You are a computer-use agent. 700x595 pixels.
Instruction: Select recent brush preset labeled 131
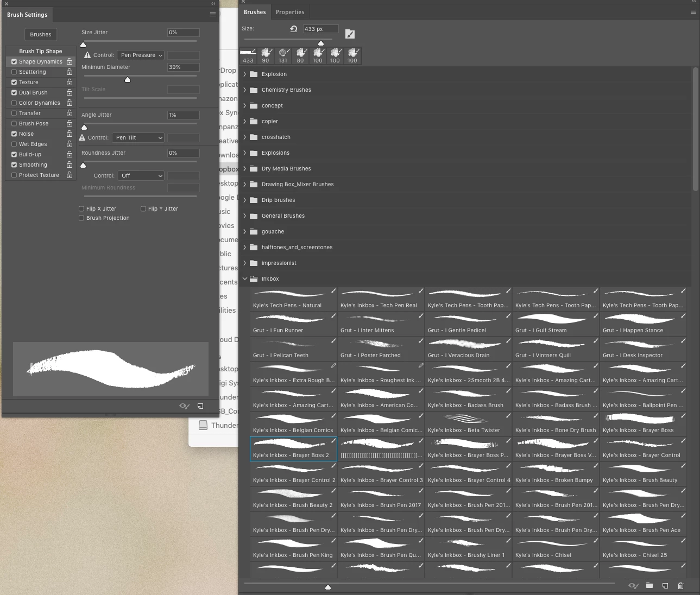283,56
